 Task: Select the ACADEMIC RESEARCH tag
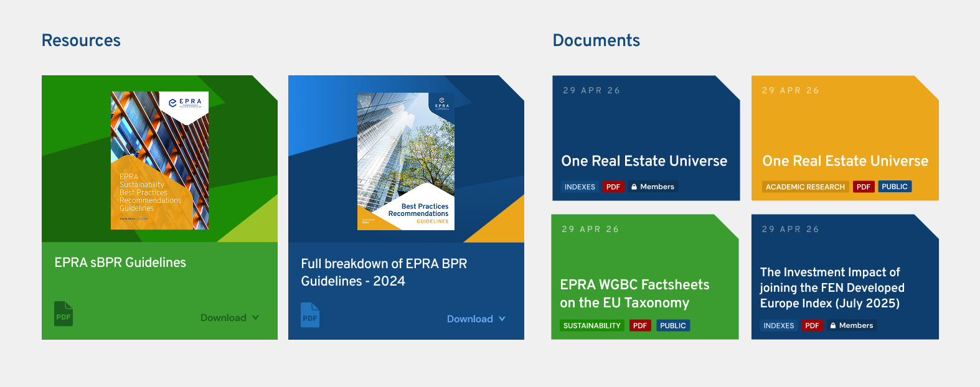(805, 187)
